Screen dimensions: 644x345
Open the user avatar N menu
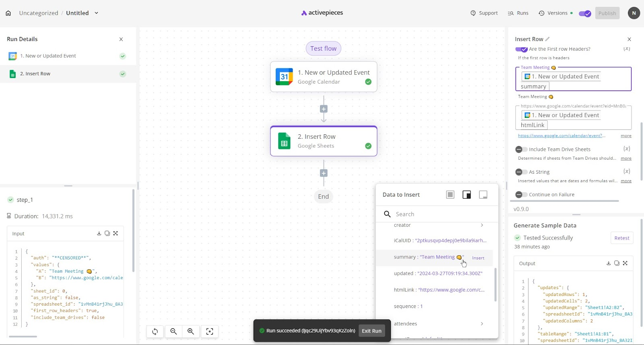[x=634, y=13]
